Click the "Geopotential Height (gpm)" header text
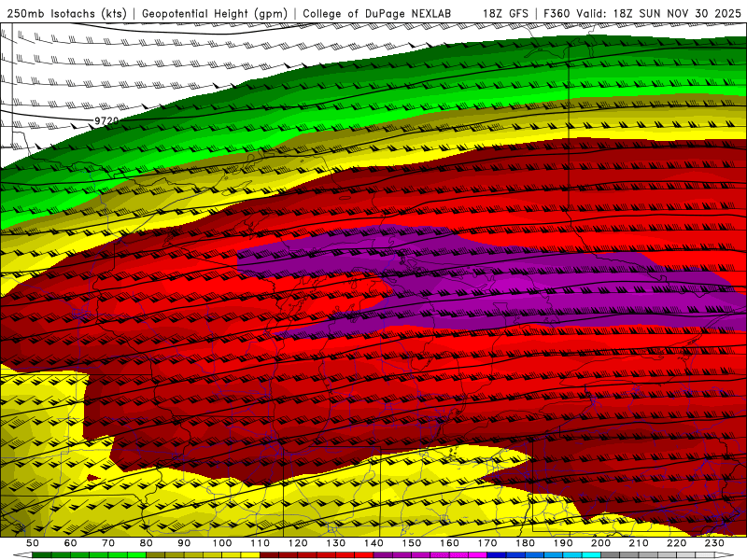This screenshot has width=747, height=560. (x=215, y=14)
